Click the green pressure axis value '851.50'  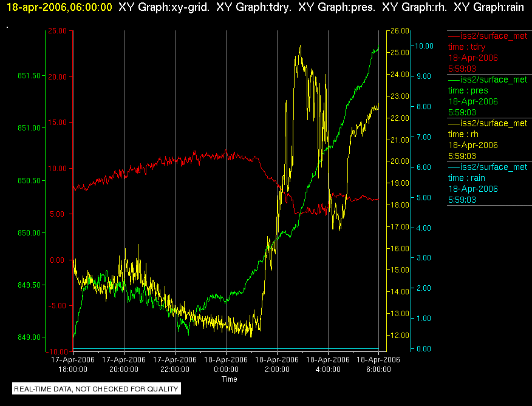pos(29,76)
